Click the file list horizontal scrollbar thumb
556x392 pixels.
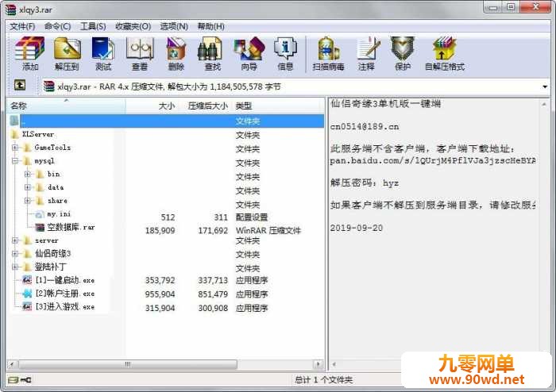[x=128, y=364]
